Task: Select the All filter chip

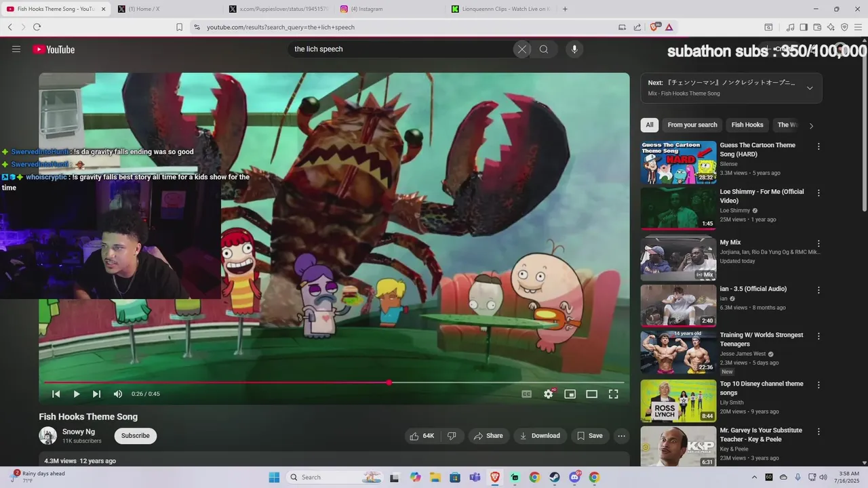Action: point(650,125)
